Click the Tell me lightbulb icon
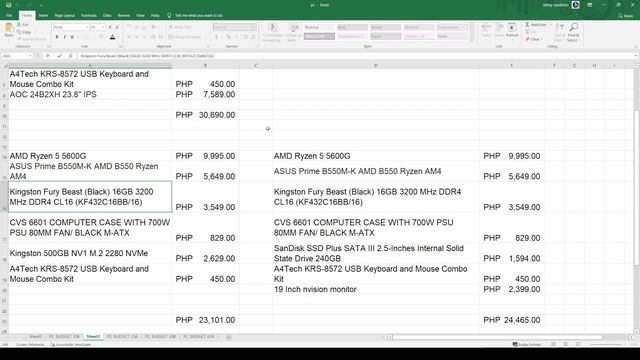The height and width of the screenshot is (360, 640). (x=169, y=16)
